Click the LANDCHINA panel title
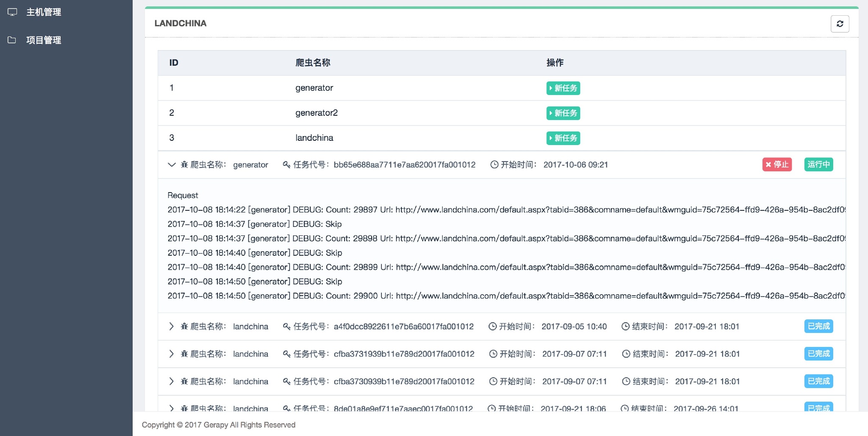The height and width of the screenshot is (436, 868). pyautogui.click(x=181, y=23)
